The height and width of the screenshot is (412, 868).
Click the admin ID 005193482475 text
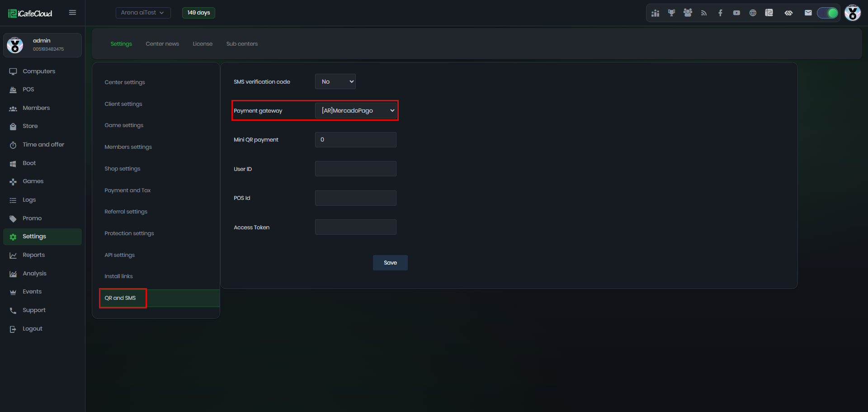coord(48,49)
